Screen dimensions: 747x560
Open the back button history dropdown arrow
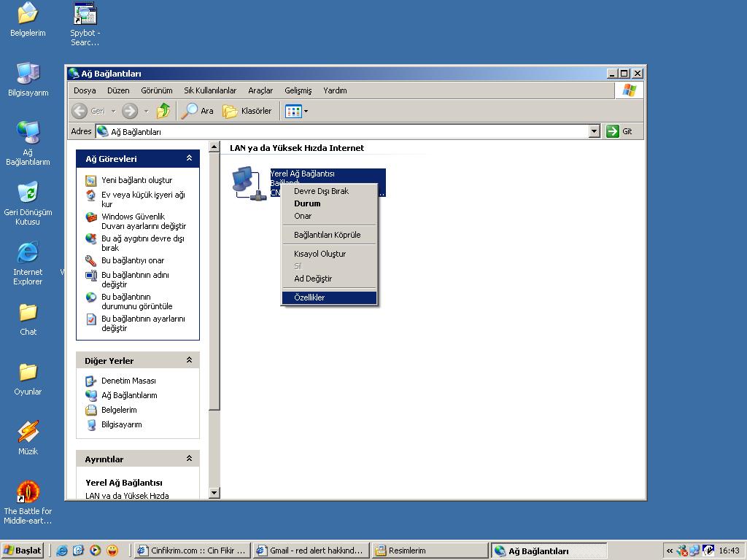point(113,112)
